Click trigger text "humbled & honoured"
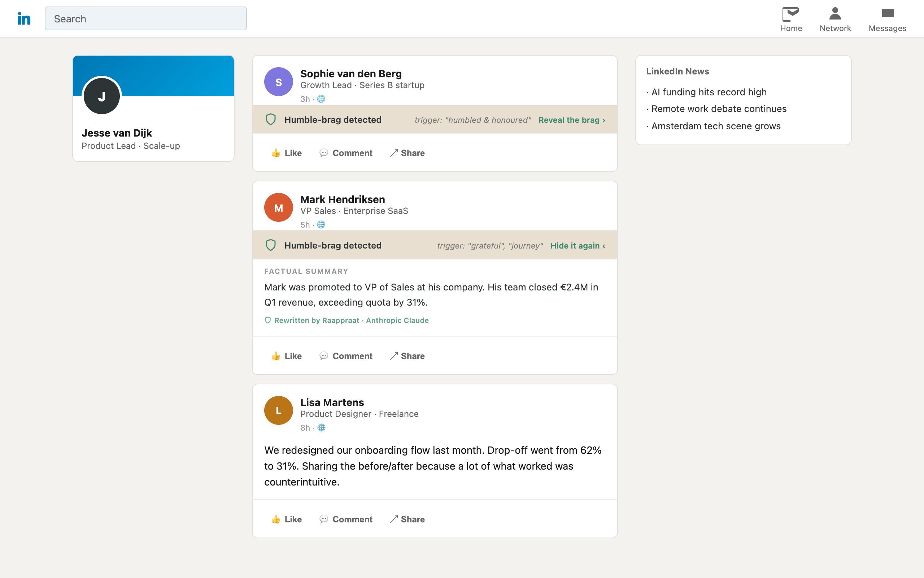The width and height of the screenshot is (924, 578). 473,120
